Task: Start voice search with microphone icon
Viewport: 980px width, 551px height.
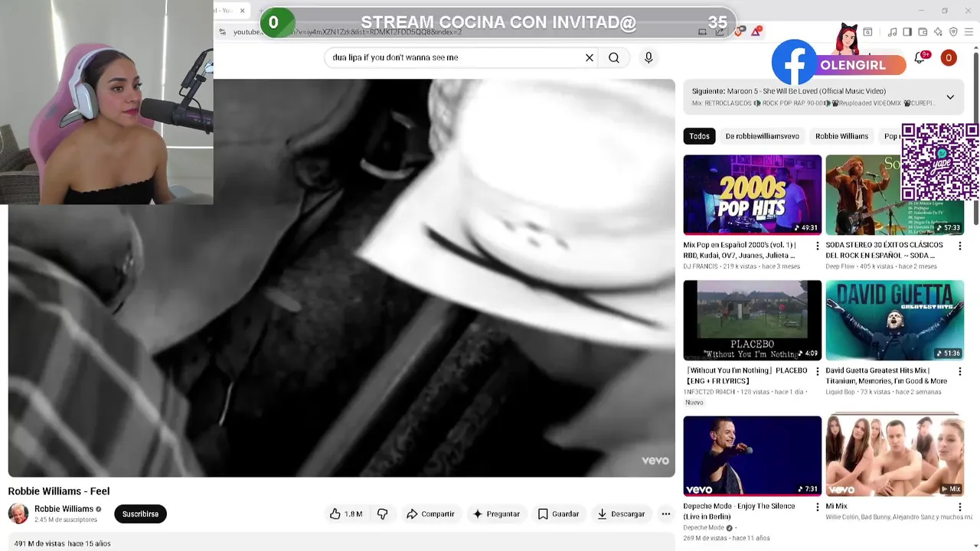Action: (x=648, y=57)
